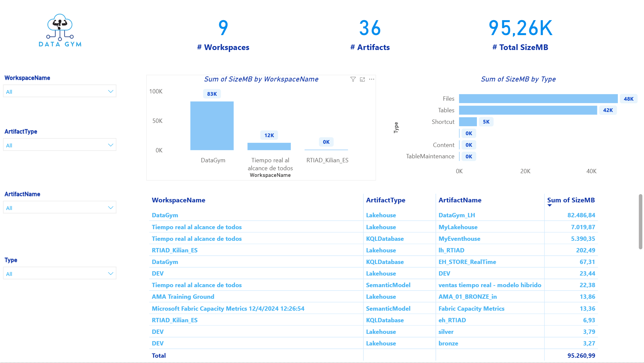Screen dimensions: 644x363
Task: Click the table's vertical scrollbar
Action: click(640, 222)
